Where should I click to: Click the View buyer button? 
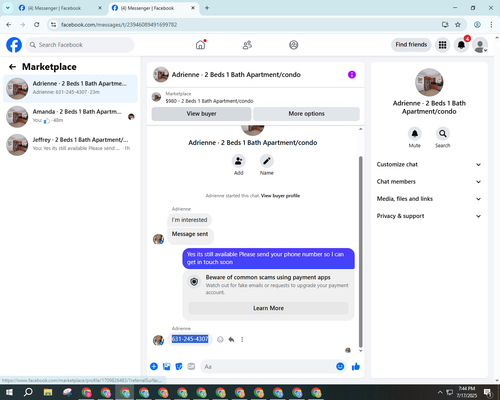(201, 114)
